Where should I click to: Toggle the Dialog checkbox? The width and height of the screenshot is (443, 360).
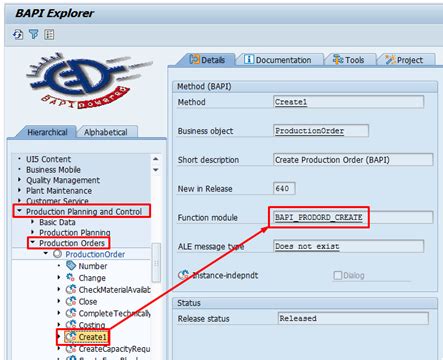pos(338,275)
